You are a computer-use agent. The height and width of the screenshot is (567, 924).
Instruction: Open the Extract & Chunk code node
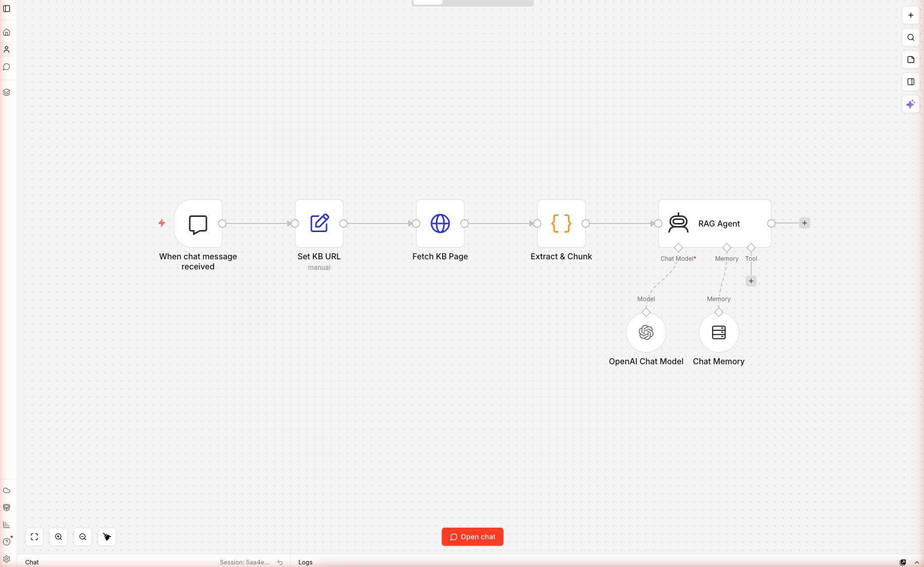[x=561, y=223]
